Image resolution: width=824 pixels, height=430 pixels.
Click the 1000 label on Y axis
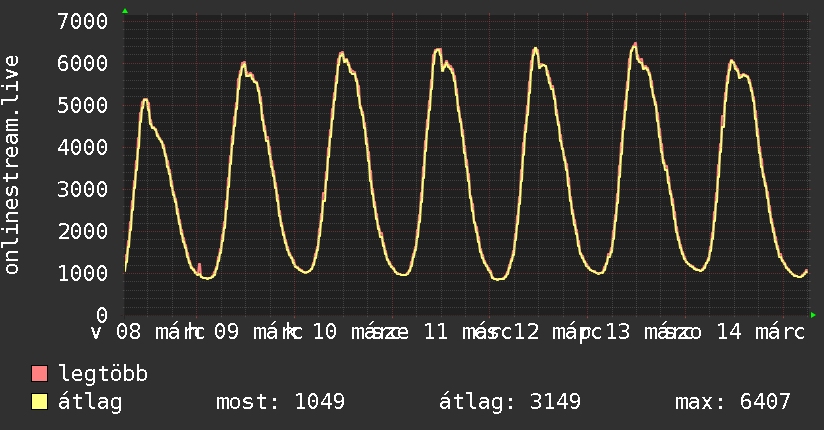83,273
